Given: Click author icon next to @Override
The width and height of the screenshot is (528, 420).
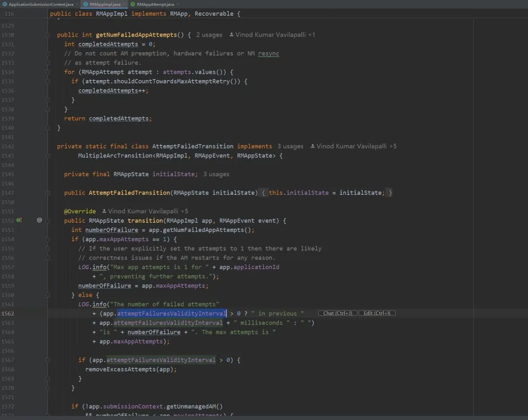Looking at the screenshot, I should click(104, 211).
